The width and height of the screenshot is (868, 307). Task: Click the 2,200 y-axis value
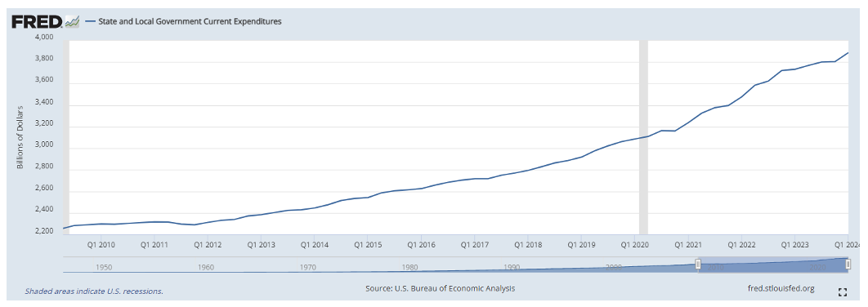(x=45, y=232)
